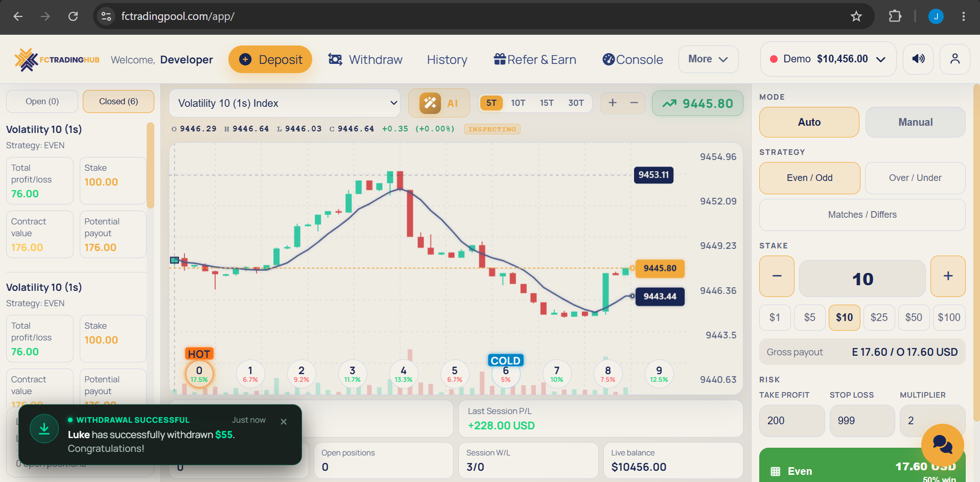980x482 pixels.
Task: Open Refer & Earn
Action: (x=535, y=60)
